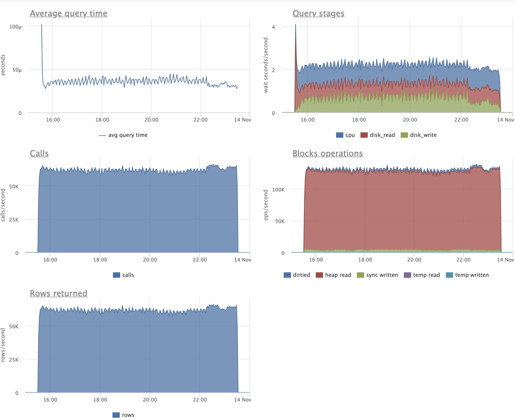
Task: Toggle the cpu series legend swatch
Action: point(339,135)
